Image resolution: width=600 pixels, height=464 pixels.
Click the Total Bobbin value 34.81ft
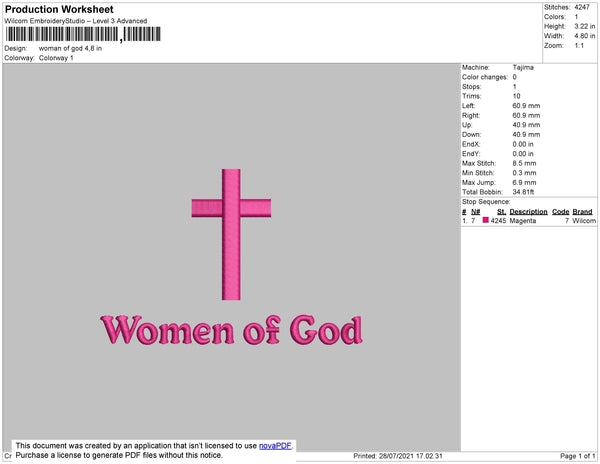(x=523, y=192)
